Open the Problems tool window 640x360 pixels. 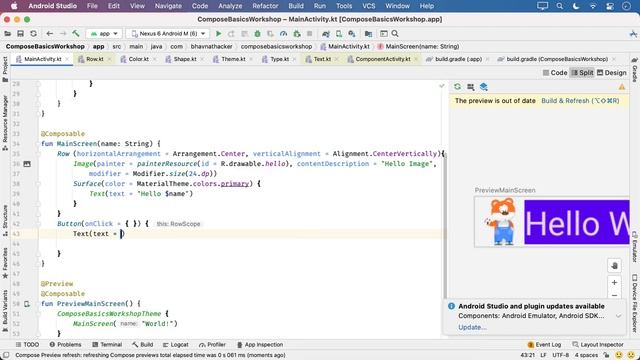(65, 345)
